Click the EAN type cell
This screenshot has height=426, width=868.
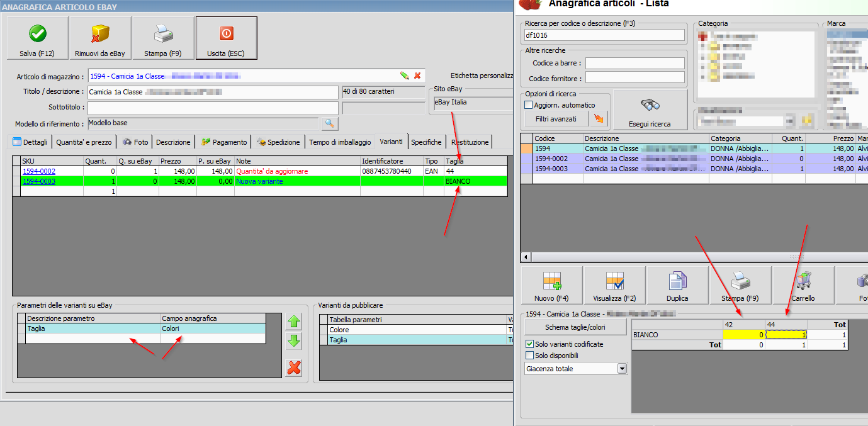[434, 171]
